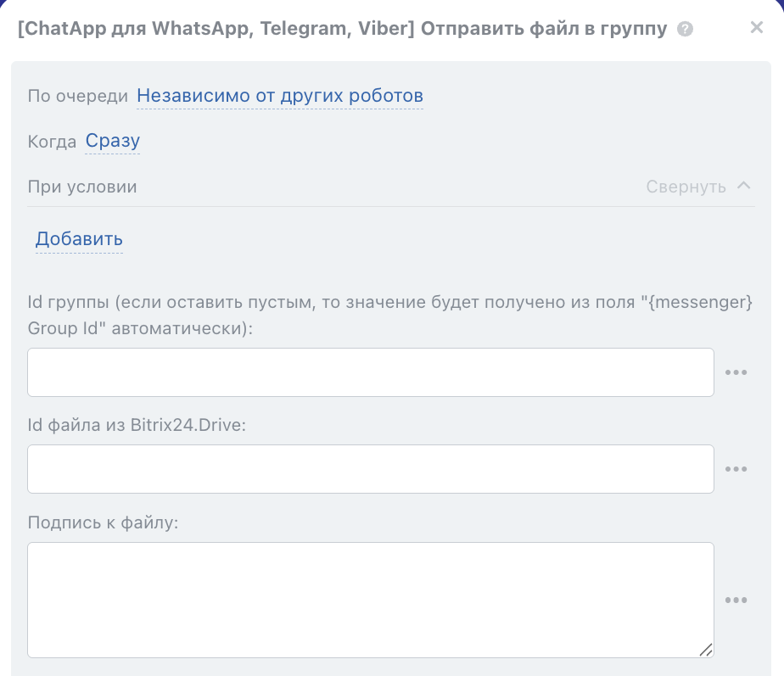The image size is (784, 676).
Task: Click the textarea resize handle corner
Action: [x=705, y=649]
